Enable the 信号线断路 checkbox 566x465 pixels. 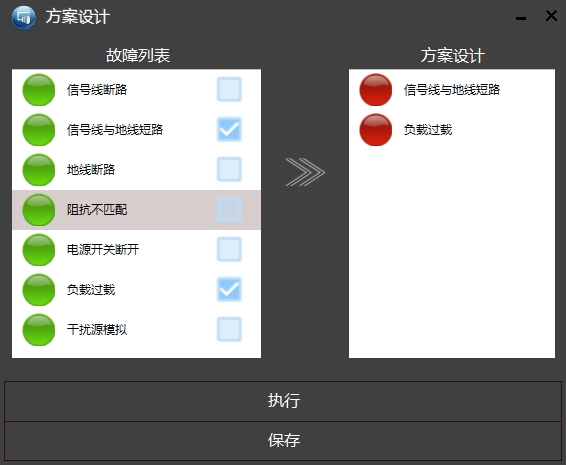(x=229, y=89)
